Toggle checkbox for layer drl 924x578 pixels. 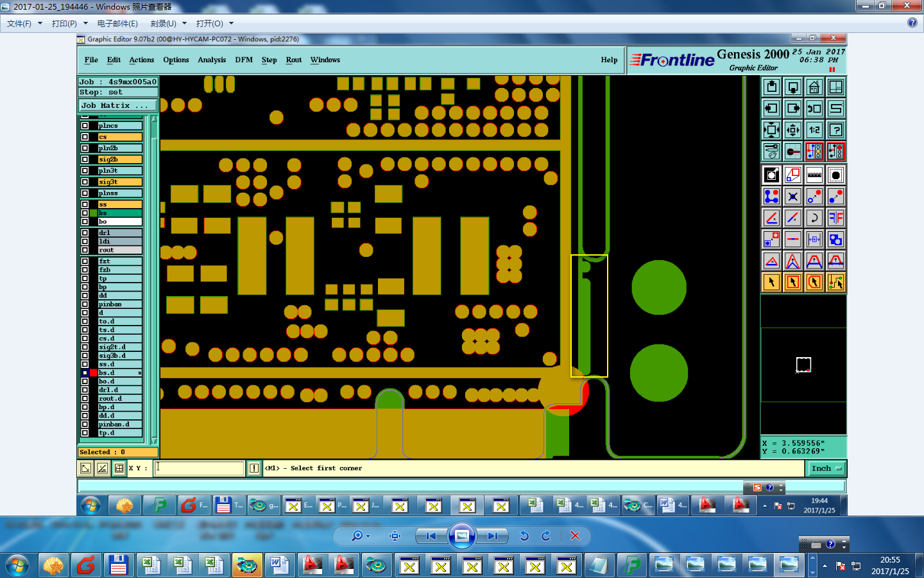85,232
